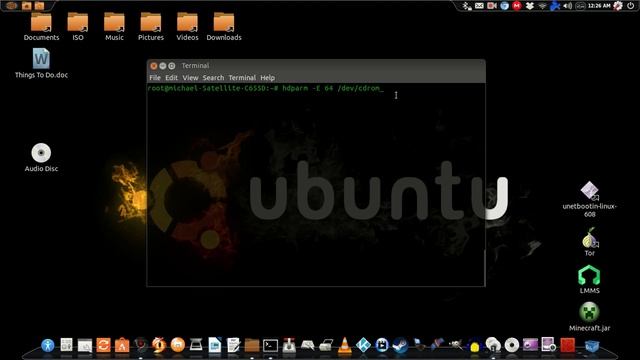Launch Steam from the dock
Image resolution: width=640 pixels, height=360 pixels.
click(400, 345)
